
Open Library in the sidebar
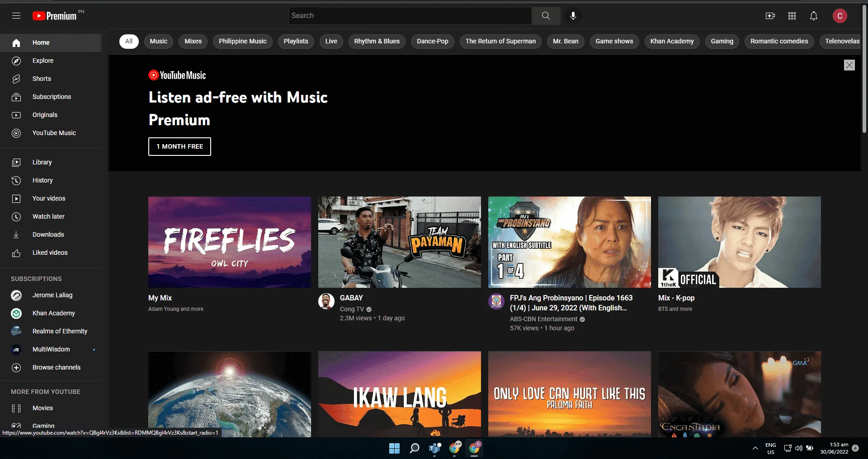51,162
